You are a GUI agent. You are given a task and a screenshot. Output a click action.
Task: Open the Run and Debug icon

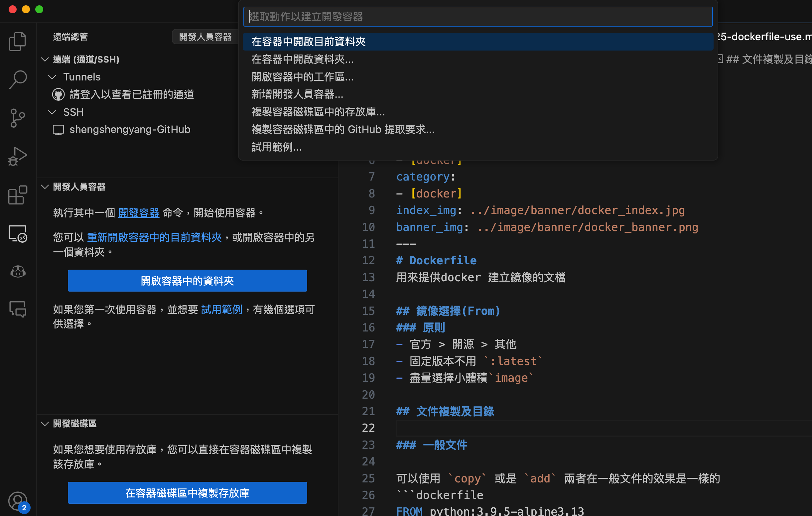pyautogui.click(x=18, y=157)
